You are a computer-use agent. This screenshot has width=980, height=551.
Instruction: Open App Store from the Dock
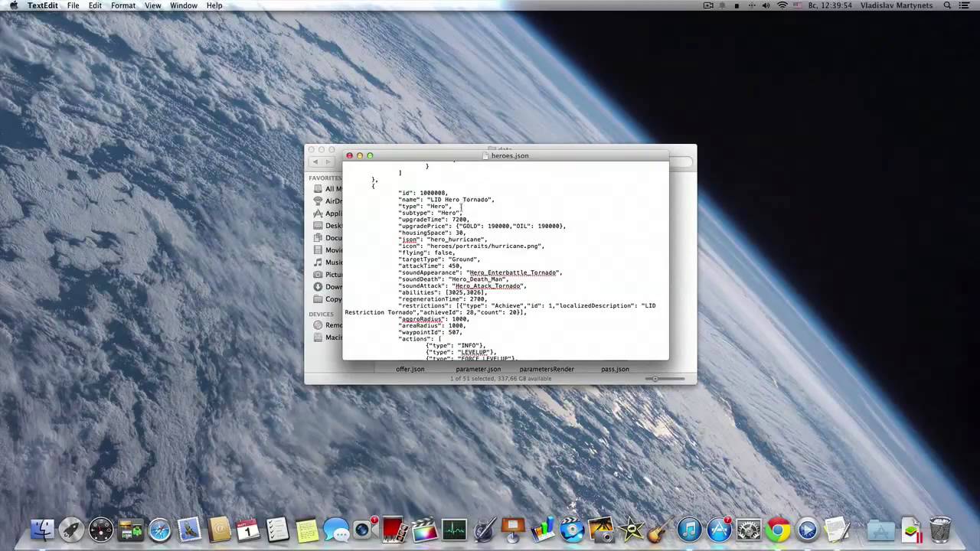pos(719,529)
